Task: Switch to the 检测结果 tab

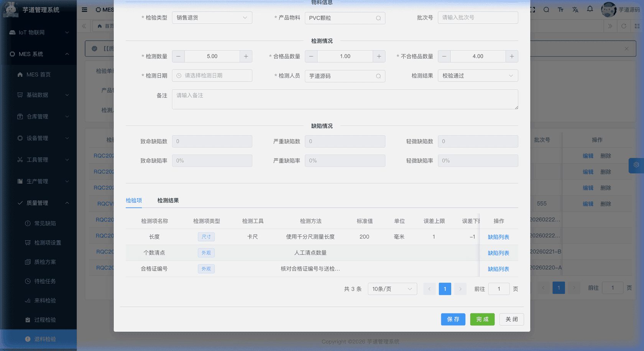Action: click(168, 200)
